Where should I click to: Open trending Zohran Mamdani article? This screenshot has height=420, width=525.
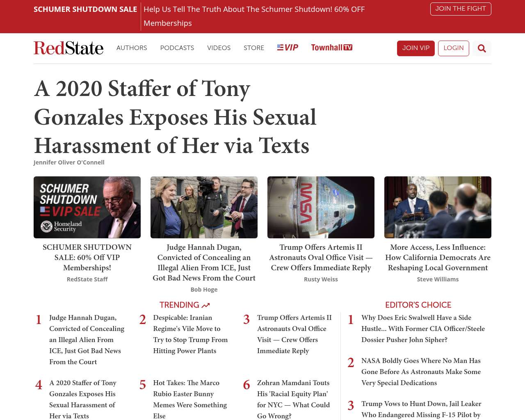293,399
